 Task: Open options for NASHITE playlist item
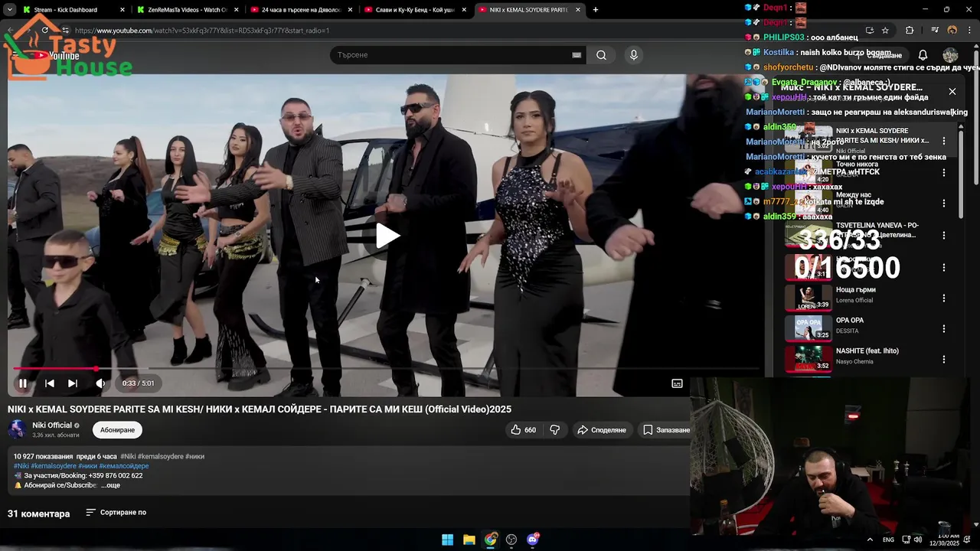pyautogui.click(x=944, y=360)
